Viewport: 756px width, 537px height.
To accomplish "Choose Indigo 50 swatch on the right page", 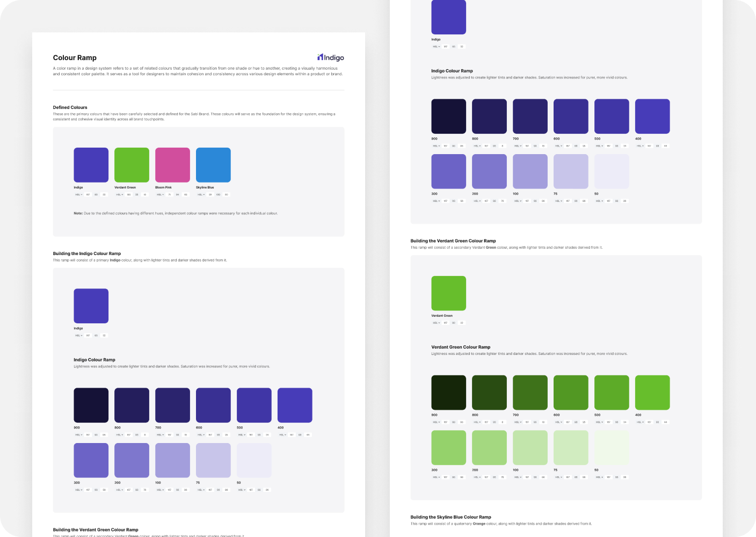I will pyautogui.click(x=612, y=171).
